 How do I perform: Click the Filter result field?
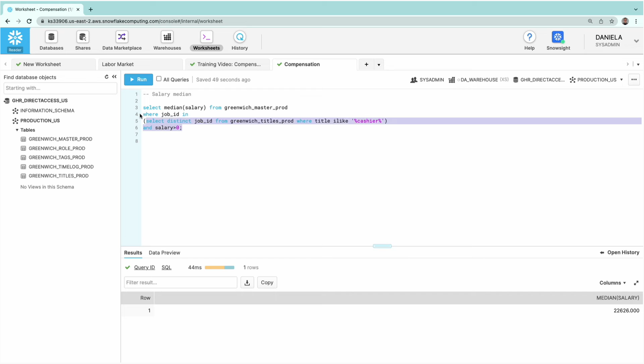[181, 283]
